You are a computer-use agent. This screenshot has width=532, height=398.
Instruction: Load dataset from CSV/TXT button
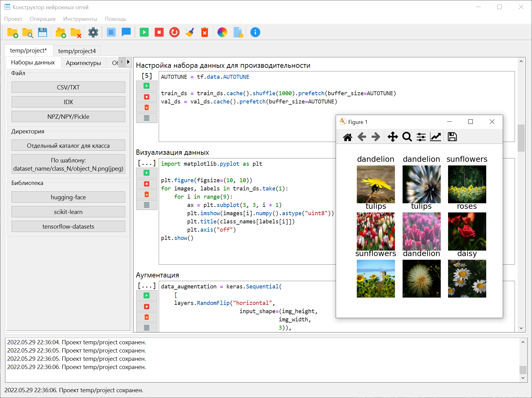click(x=68, y=87)
